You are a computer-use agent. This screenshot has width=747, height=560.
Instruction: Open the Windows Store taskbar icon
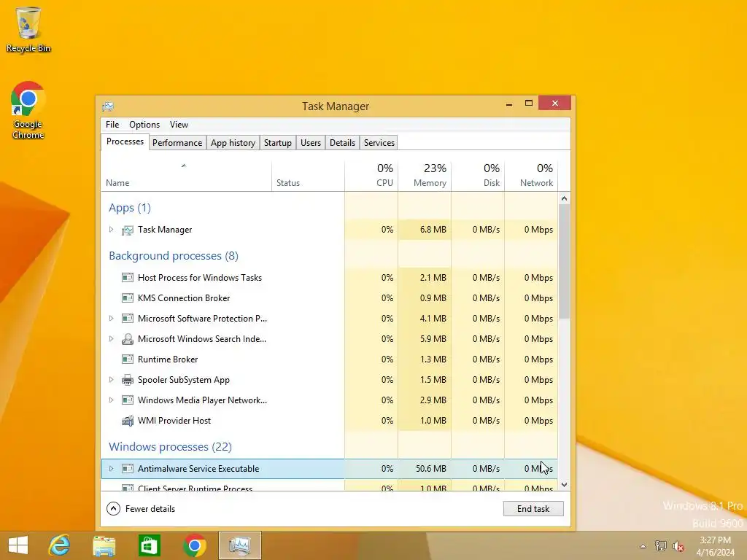point(149,545)
